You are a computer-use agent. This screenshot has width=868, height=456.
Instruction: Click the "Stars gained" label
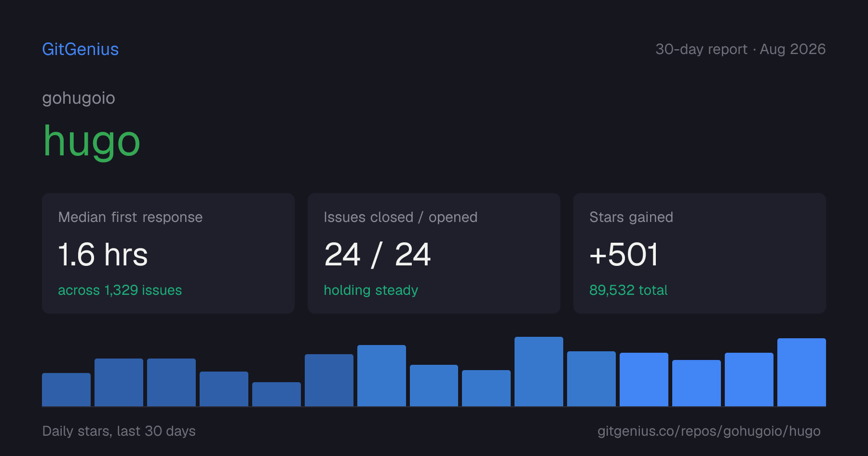tap(631, 217)
